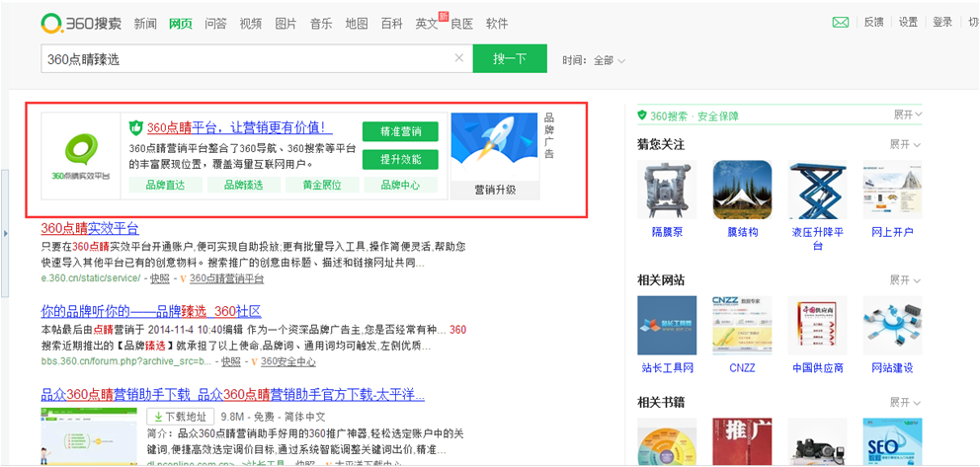This screenshot has width=980, height=467.
Task: Click the 360点睛营销平台 source link
Action: pyautogui.click(x=226, y=278)
